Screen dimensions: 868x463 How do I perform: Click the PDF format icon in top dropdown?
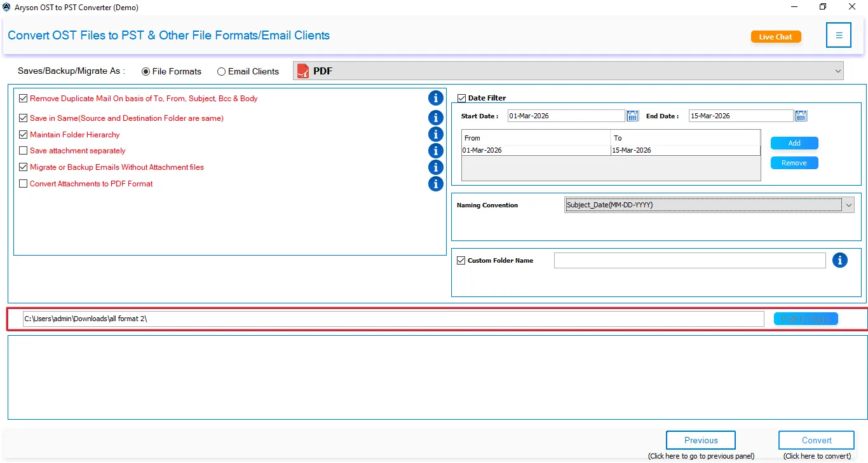[302, 71]
